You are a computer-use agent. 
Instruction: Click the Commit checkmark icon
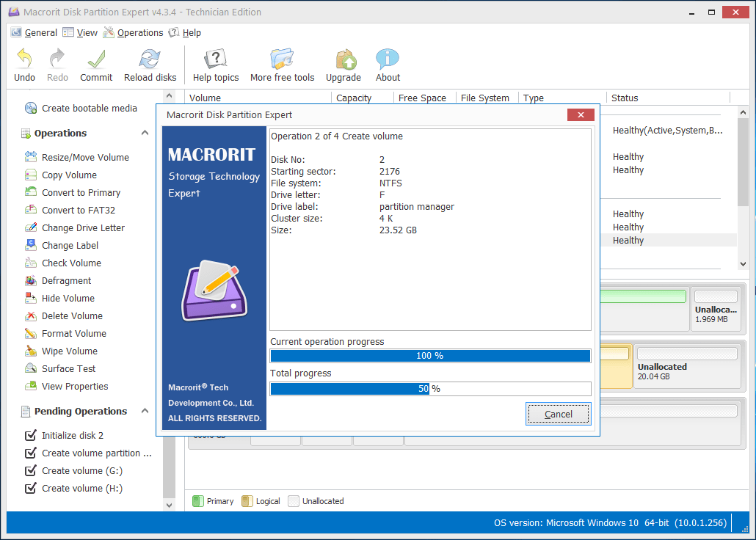(x=96, y=59)
